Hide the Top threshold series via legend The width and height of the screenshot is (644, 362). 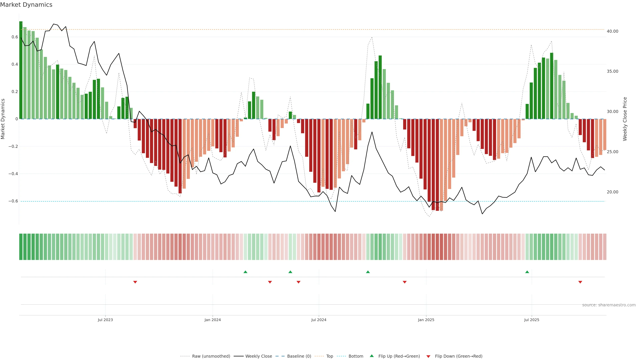tap(330, 356)
